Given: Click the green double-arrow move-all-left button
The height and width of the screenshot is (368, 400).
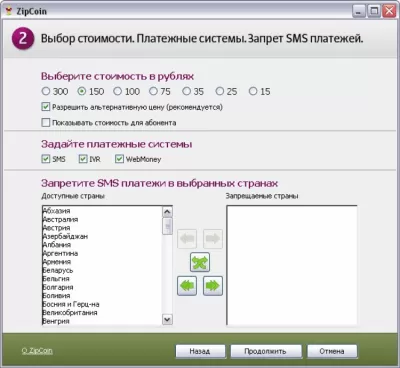Looking at the screenshot, I should (x=187, y=286).
